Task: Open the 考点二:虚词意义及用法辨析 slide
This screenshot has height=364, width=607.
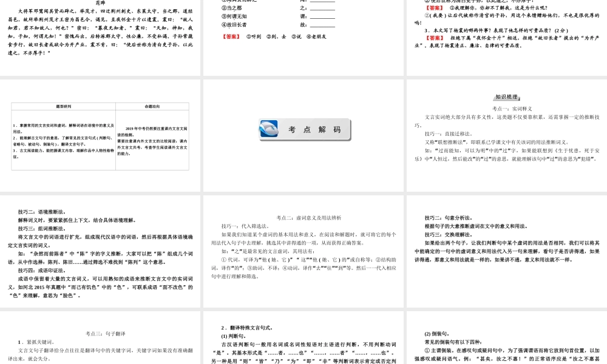Action: (303, 251)
